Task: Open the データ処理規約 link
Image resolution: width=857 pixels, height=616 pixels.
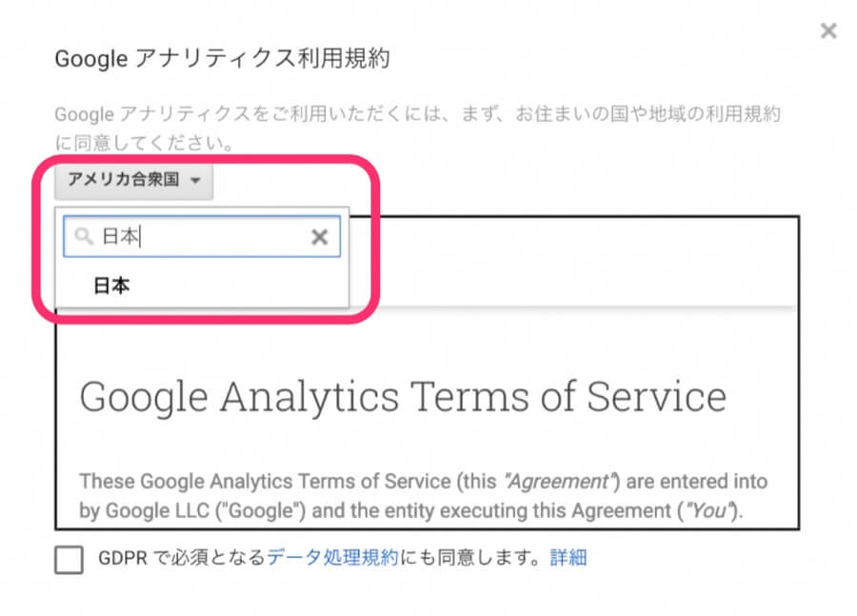Action: click(332, 558)
